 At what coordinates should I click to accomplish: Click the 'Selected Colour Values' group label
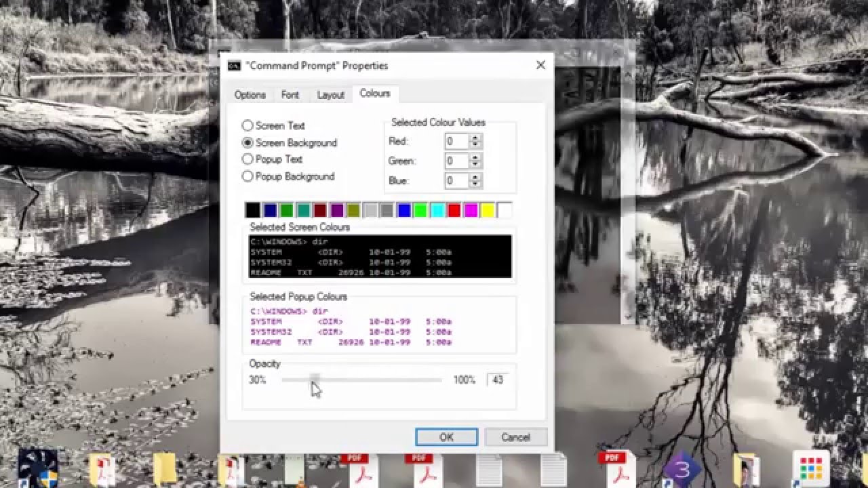438,123
